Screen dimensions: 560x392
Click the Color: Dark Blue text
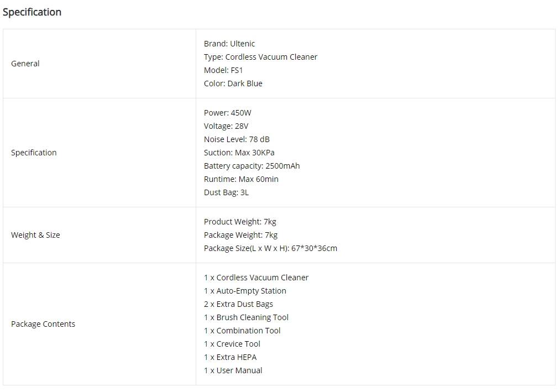click(233, 83)
